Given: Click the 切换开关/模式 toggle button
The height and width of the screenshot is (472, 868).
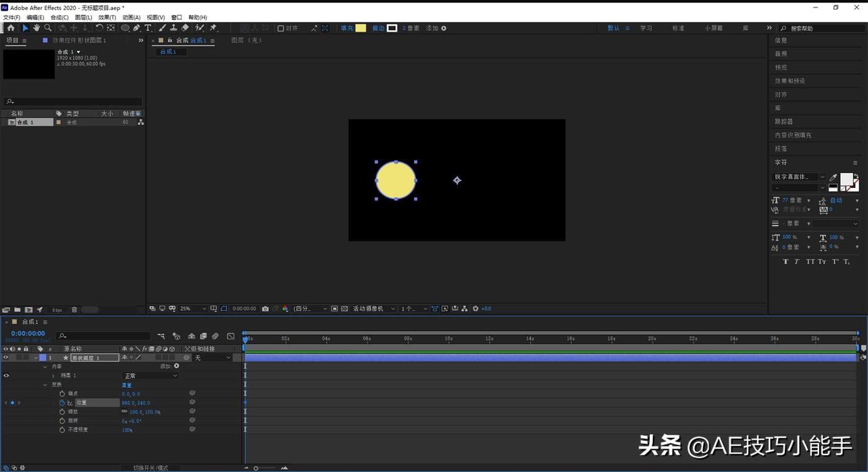Looking at the screenshot, I should 150,468.
